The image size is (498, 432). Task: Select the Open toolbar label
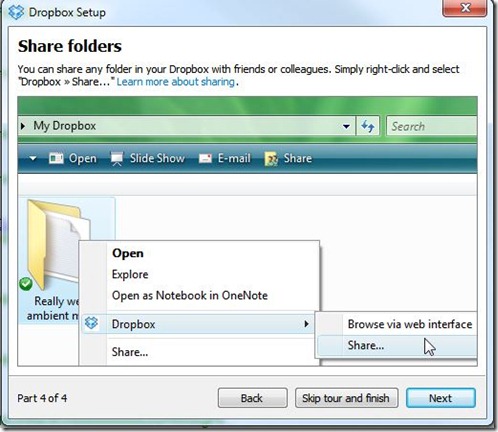[x=83, y=158]
